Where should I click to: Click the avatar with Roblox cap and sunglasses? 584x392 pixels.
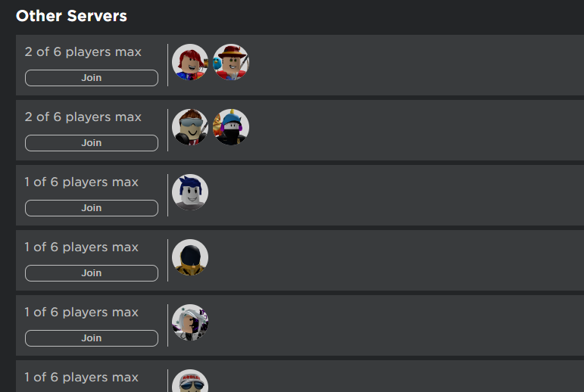[190, 381]
